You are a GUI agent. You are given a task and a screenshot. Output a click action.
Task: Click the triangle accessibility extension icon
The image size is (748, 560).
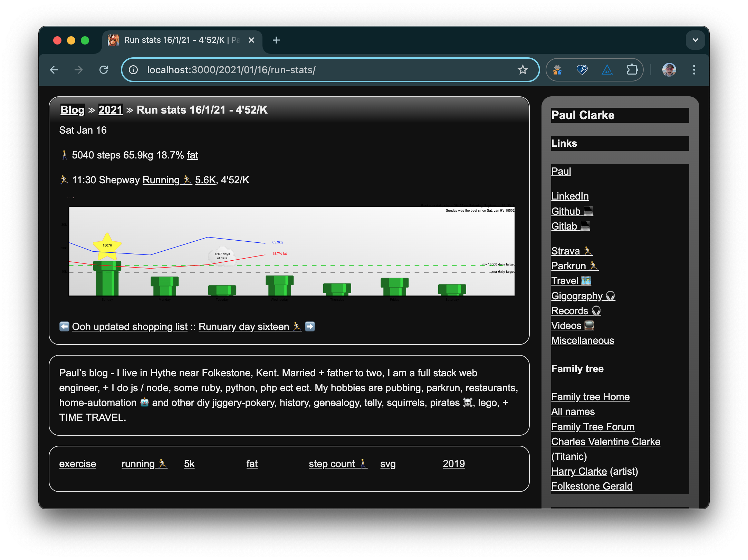click(x=607, y=70)
